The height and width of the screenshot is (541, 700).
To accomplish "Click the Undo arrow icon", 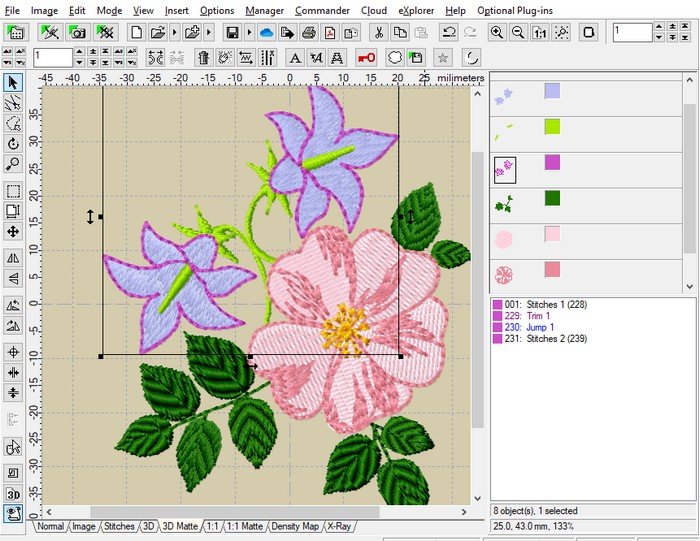I will coord(449,32).
